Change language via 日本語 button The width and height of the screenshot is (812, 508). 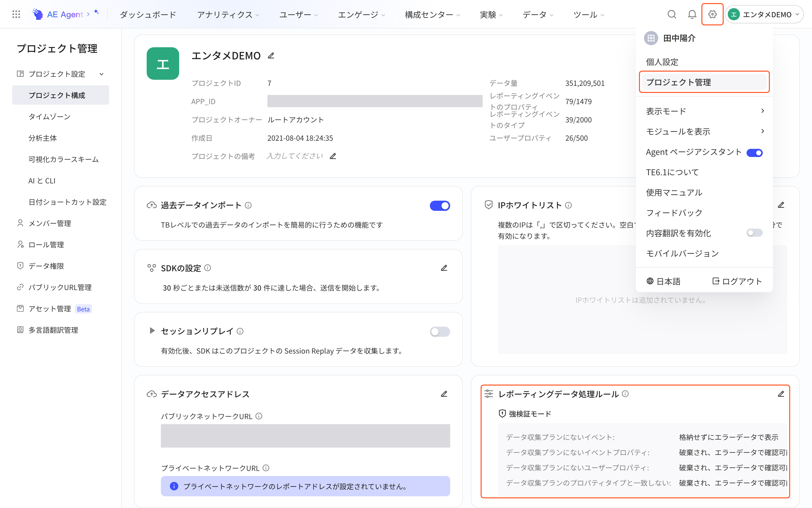[663, 281]
